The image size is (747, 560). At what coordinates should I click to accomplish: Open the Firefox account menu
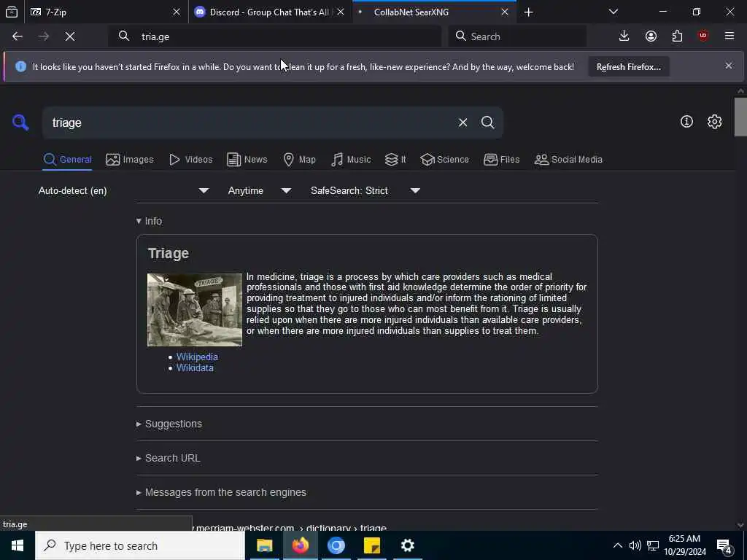coord(651,36)
